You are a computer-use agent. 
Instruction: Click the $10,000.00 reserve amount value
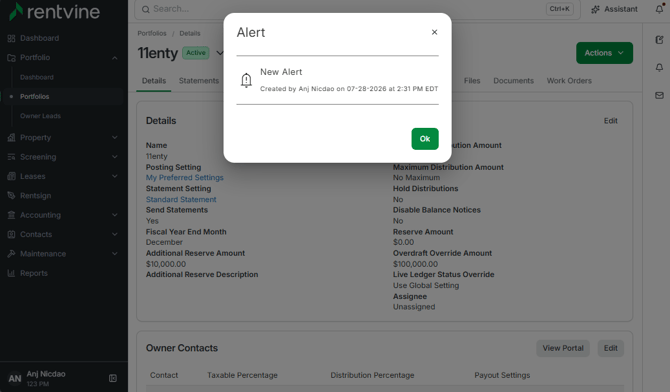[x=166, y=264]
